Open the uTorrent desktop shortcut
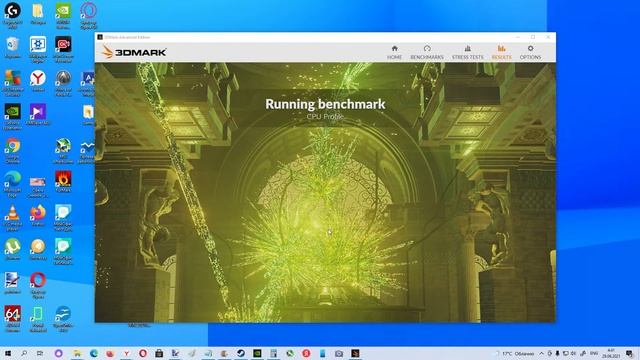This screenshot has width=640, height=360. point(13,249)
